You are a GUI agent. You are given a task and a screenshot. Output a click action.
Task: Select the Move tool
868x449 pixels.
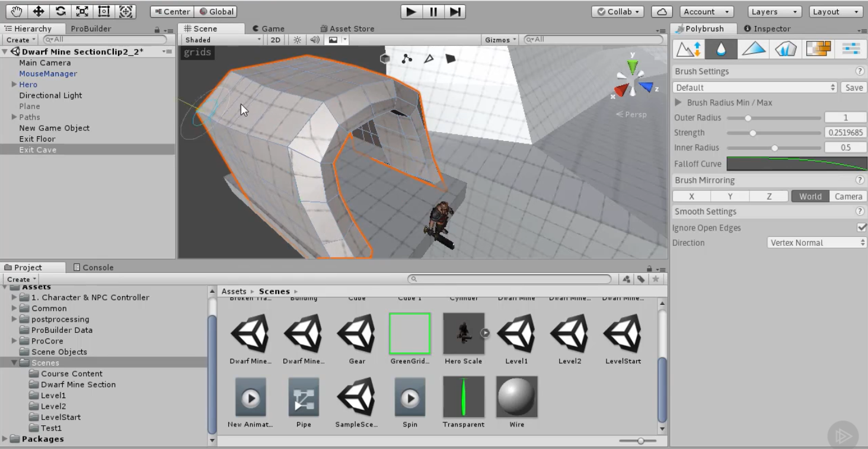(39, 11)
